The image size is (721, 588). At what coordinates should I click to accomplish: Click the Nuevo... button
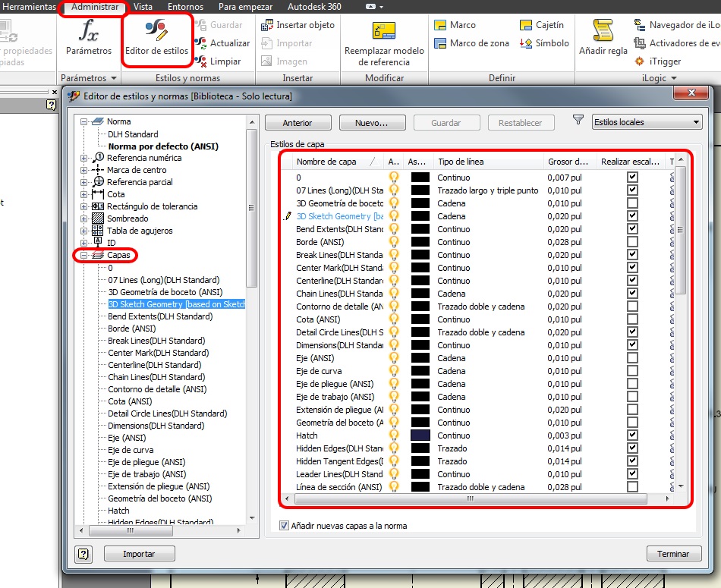[x=372, y=122]
